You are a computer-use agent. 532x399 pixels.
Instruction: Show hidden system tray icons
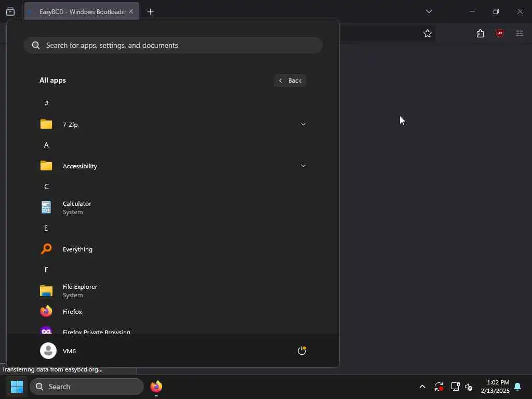pyautogui.click(x=422, y=387)
